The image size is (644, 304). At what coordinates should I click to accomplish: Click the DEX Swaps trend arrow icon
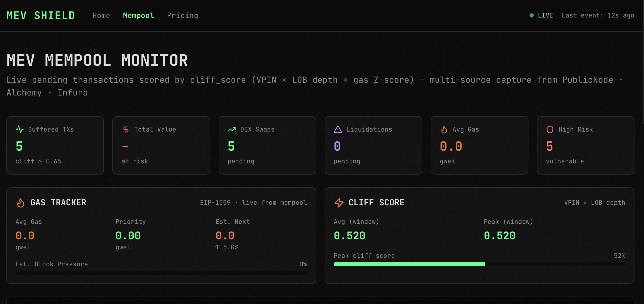pos(232,129)
